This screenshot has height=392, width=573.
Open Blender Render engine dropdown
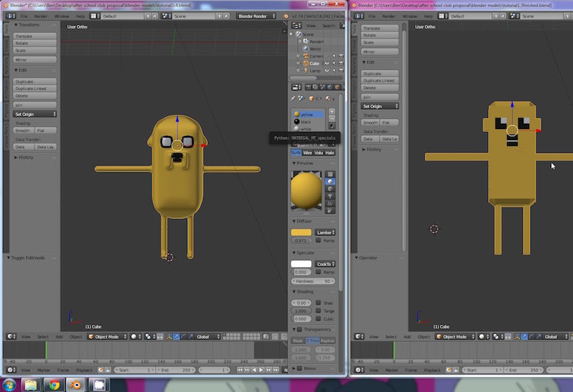256,16
